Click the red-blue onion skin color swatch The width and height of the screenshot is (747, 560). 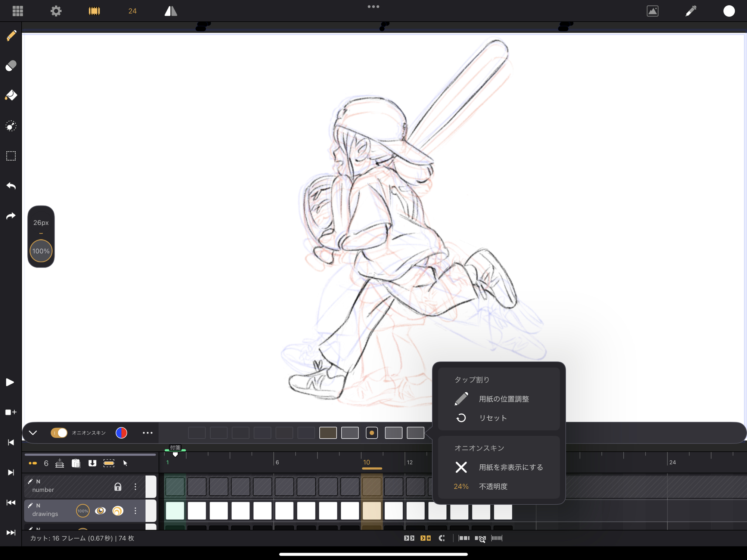pyautogui.click(x=121, y=433)
